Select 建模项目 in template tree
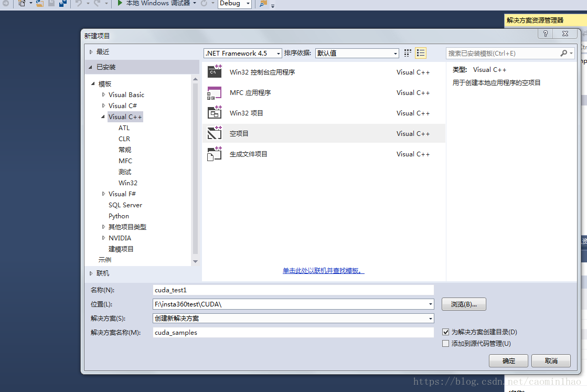 (121, 249)
